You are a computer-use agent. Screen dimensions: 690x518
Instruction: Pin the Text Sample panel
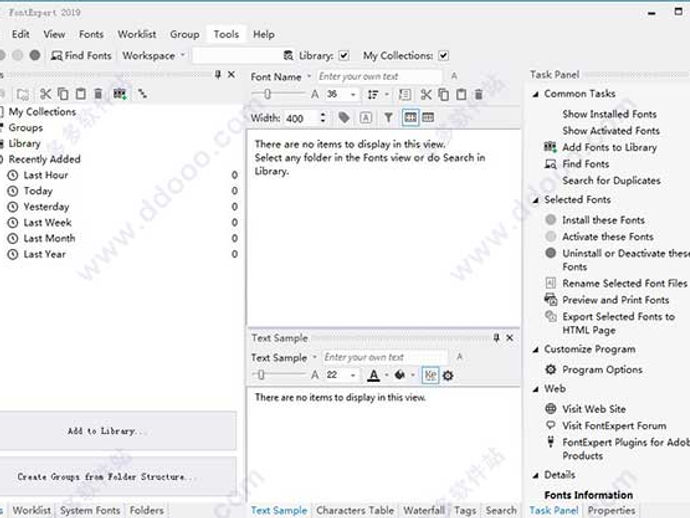[496, 338]
